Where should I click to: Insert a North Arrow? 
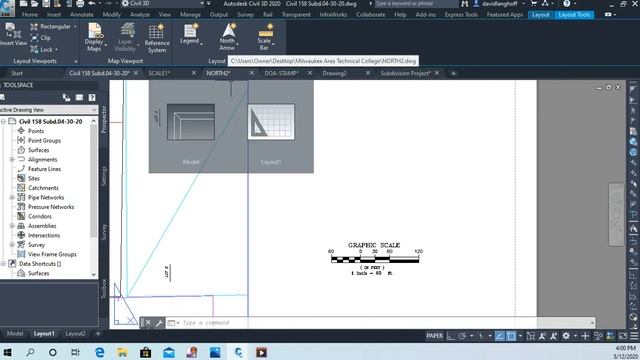pos(228,37)
